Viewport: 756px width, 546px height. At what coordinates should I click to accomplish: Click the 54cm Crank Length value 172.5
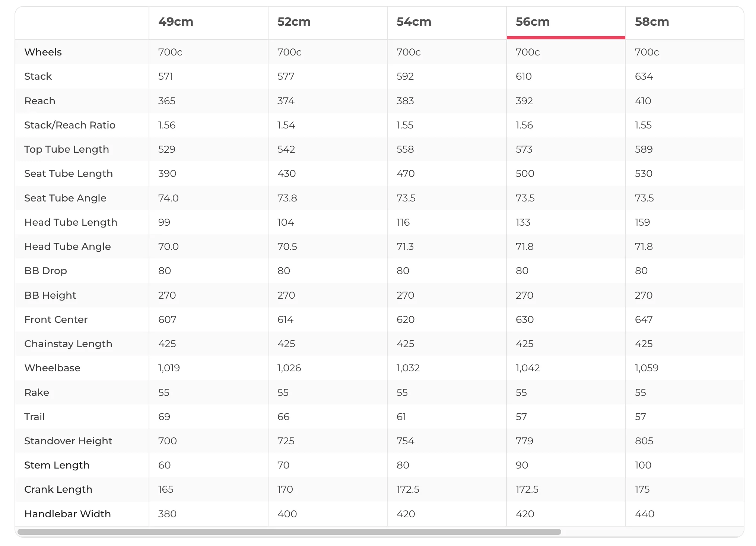[408, 489]
